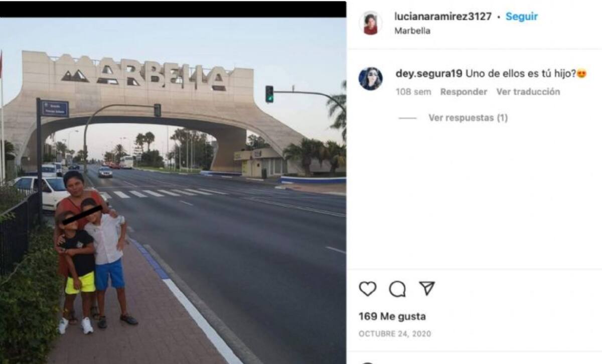
Task: Follow the account with the Seguir button
Action: [521, 16]
